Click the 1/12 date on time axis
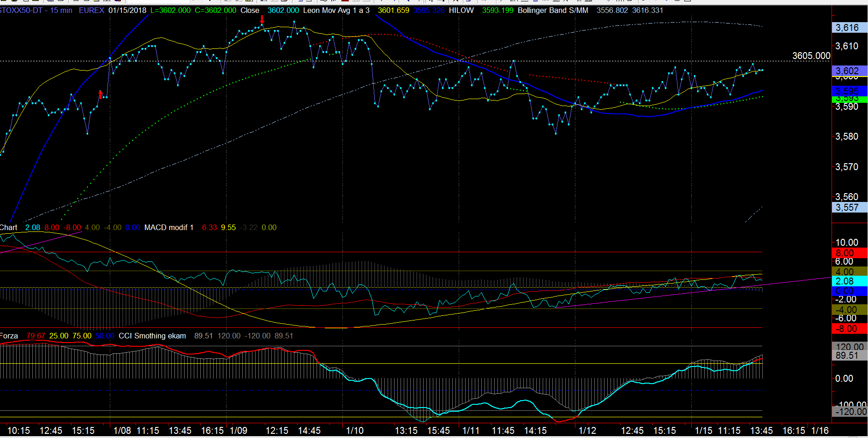The height and width of the screenshot is (438, 868). (587, 431)
